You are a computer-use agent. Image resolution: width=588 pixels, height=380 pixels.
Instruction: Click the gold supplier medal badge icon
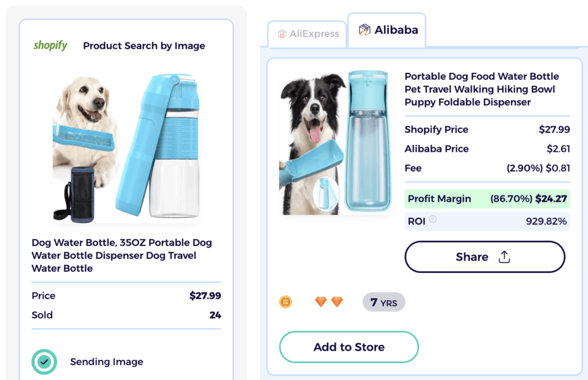coord(285,302)
